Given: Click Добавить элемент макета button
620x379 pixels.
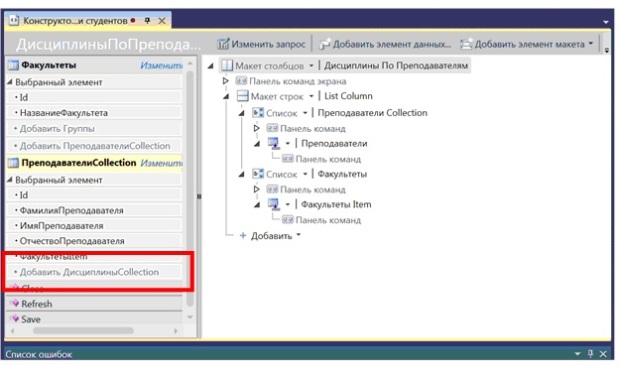Looking at the screenshot, I should pos(527,44).
